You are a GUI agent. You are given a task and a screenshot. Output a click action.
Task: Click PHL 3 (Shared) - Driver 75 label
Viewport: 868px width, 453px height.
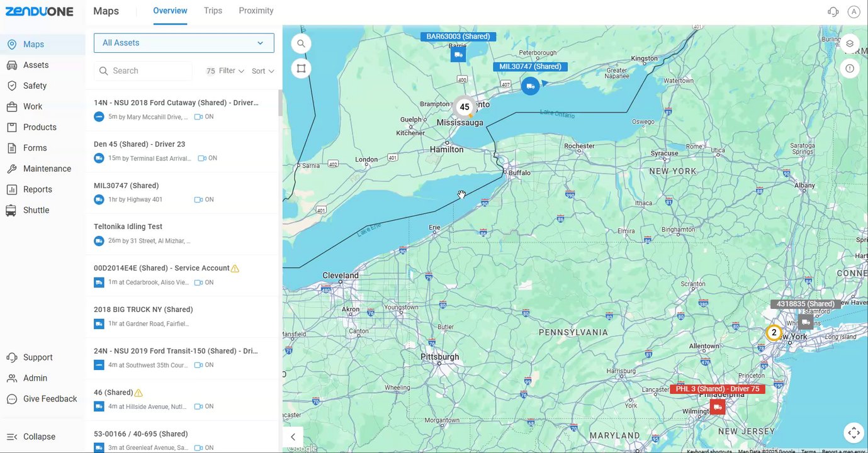click(x=718, y=389)
